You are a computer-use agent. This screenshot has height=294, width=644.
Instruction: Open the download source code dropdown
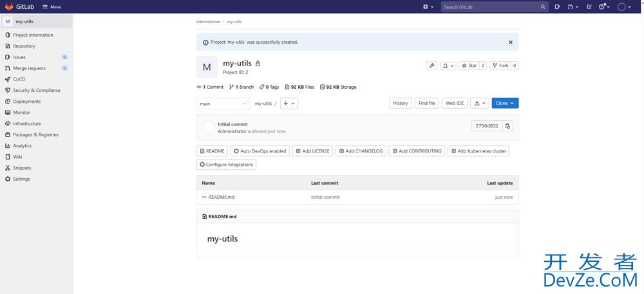pos(480,104)
